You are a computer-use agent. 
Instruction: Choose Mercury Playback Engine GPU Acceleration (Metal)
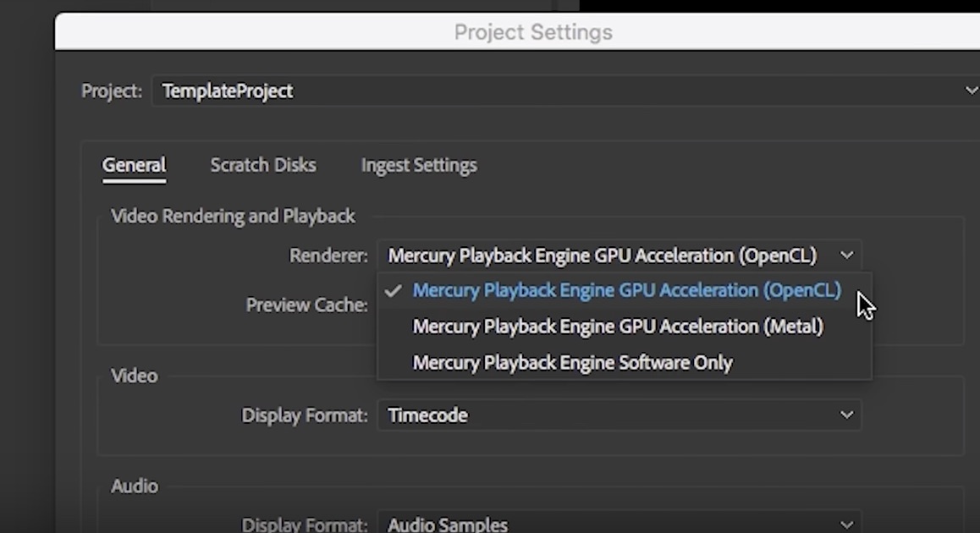tap(618, 327)
